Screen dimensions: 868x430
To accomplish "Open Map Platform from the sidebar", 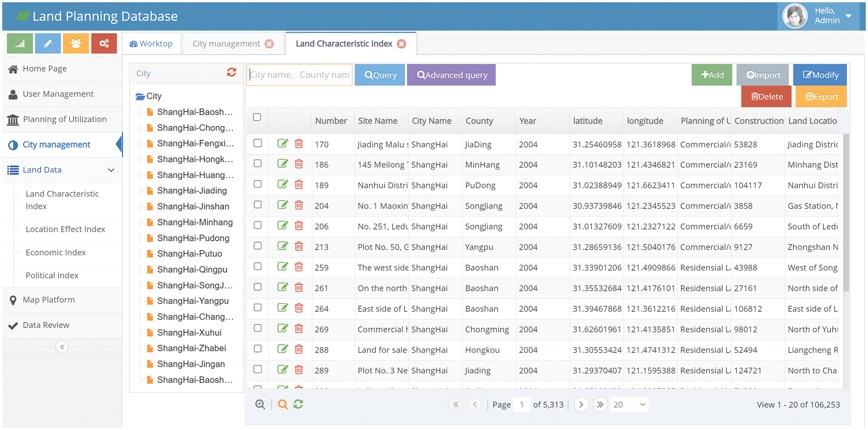I will [49, 300].
